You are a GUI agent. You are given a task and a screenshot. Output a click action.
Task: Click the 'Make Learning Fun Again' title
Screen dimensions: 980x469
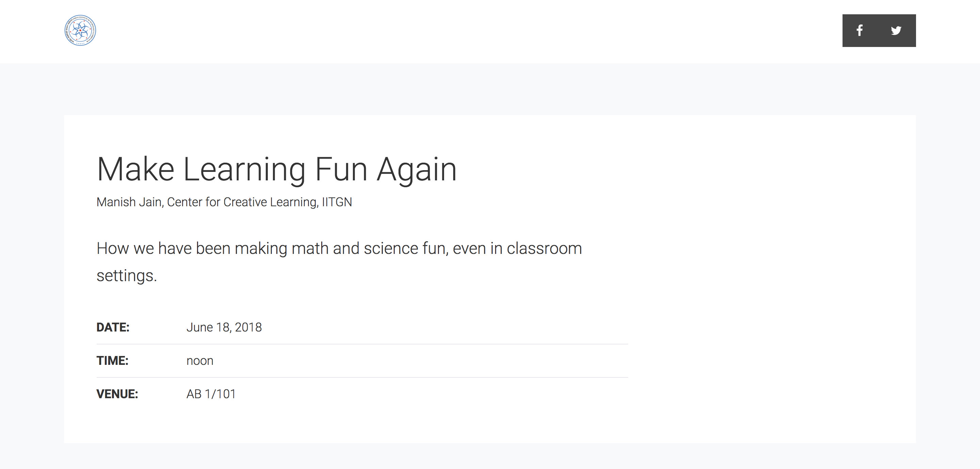277,169
